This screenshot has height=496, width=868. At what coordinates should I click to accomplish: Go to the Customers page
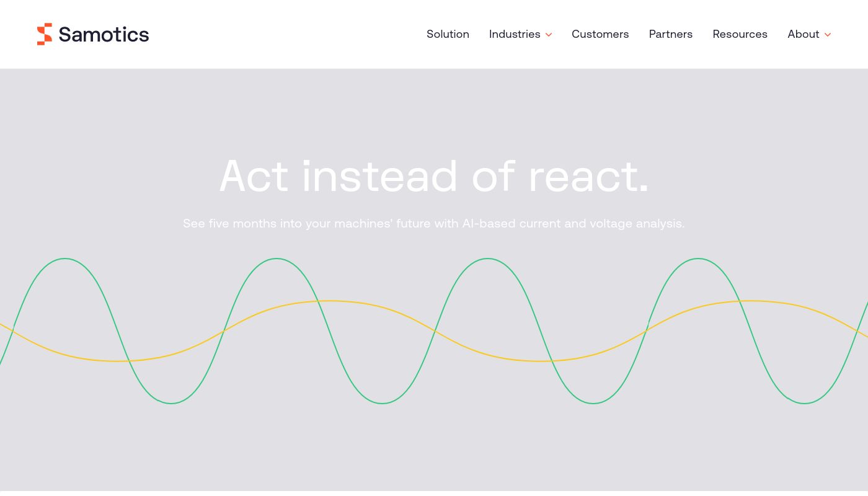pyautogui.click(x=600, y=34)
